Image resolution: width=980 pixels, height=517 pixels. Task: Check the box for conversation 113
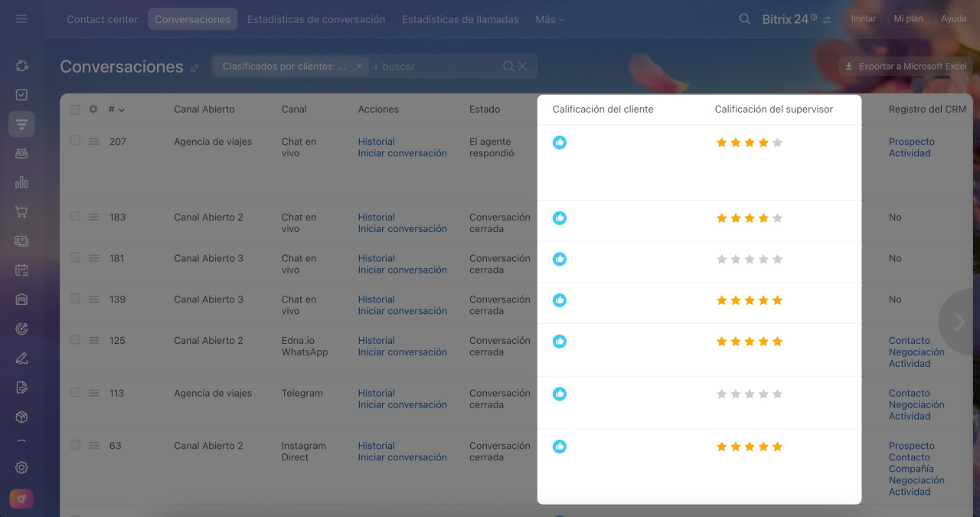pos(75,392)
